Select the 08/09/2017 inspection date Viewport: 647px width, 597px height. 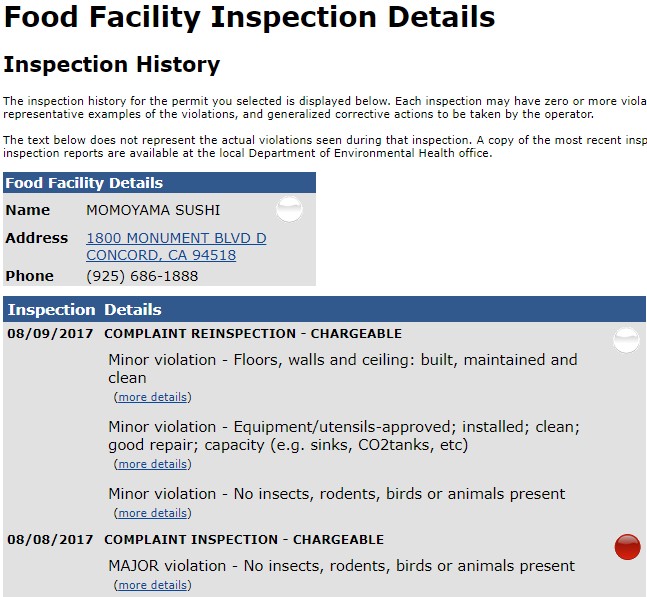(50, 333)
